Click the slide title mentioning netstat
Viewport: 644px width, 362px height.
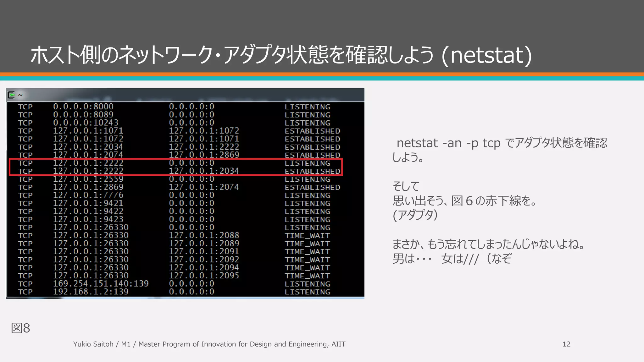pyautogui.click(x=281, y=55)
